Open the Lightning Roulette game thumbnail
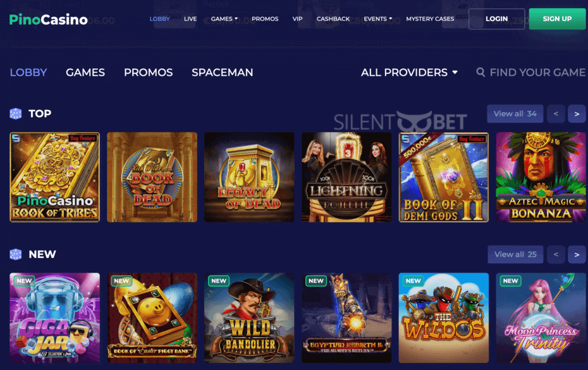Image resolution: width=588 pixels, height=370 pixels. [346, 177]
